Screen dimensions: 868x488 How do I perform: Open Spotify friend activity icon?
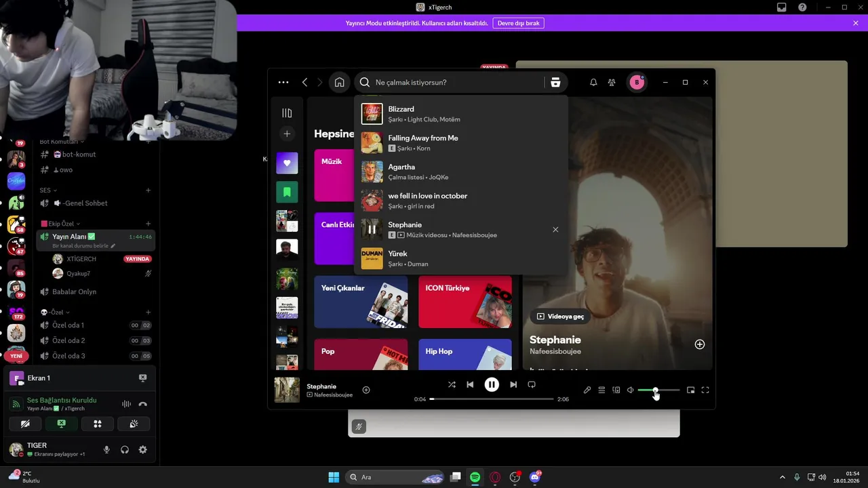click(x=612, y=82)
